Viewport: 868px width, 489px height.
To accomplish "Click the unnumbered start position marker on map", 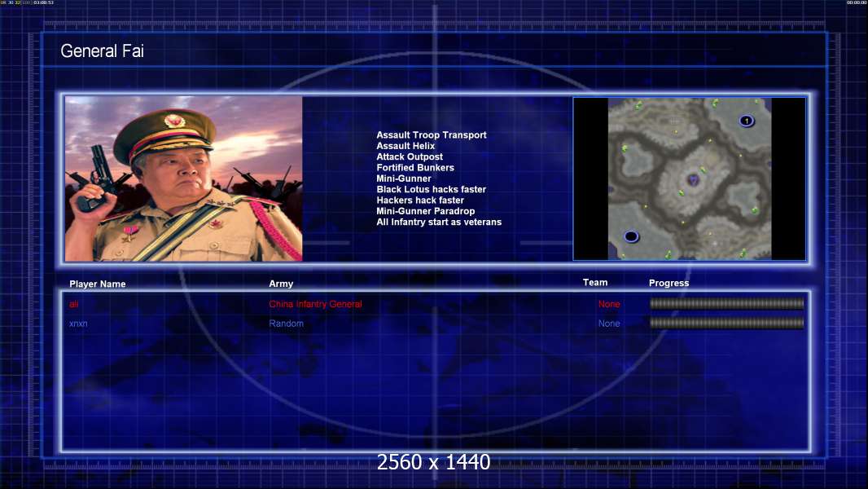I will (x=631, y=237).
